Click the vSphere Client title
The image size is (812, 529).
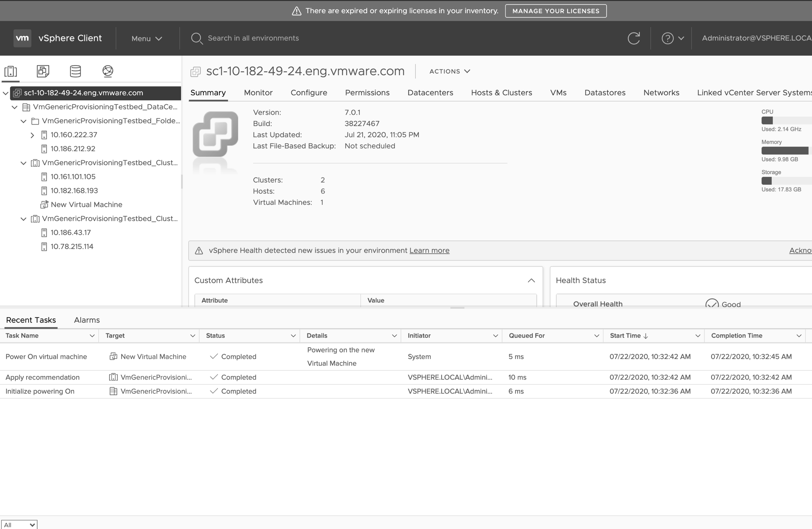70,38
